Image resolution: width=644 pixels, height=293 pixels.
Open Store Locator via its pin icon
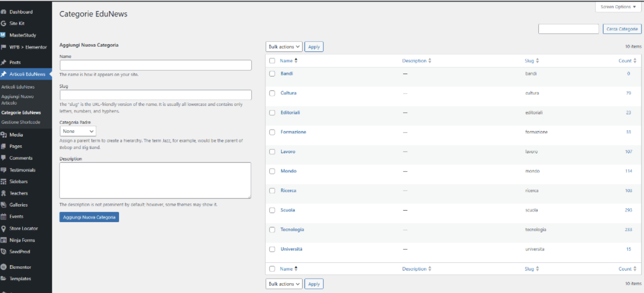(x=4, y=228)
